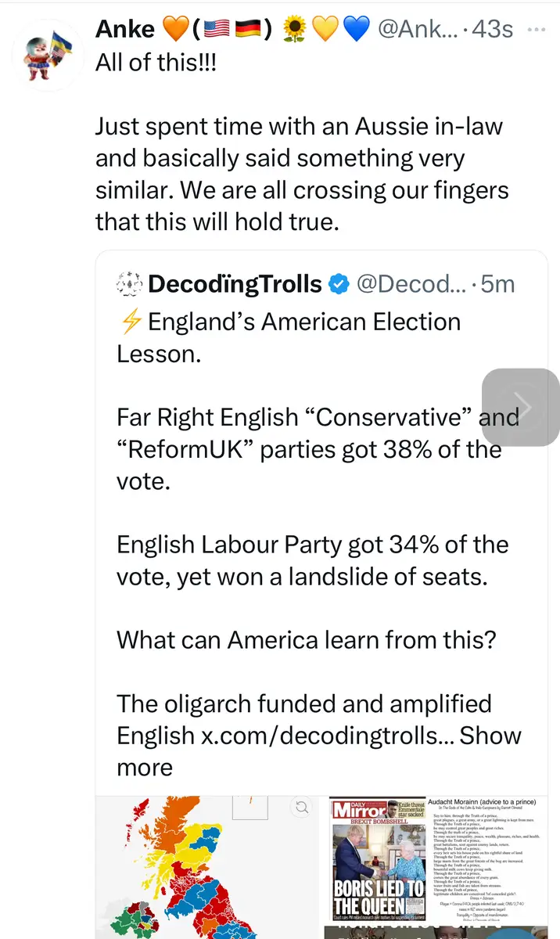This screenshot has width=560, height=939.
Task: Tap the DecodingTrolls avatar icon
Action: (x=128, y=284)
